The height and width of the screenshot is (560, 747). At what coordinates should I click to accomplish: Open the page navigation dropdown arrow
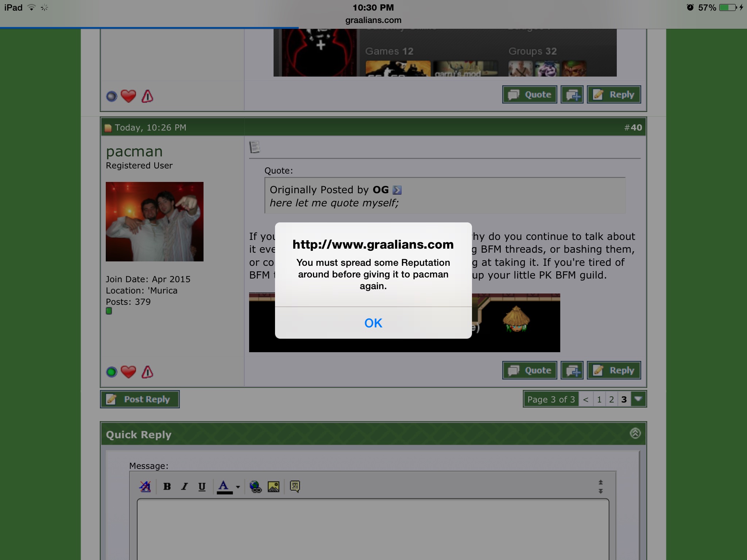(x=638, y=399)
